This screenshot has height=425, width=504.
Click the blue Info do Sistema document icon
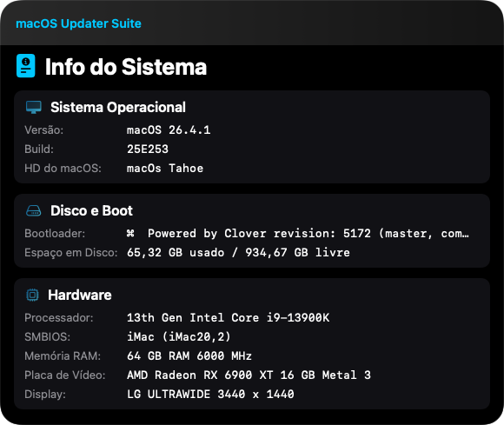[26, 66]
